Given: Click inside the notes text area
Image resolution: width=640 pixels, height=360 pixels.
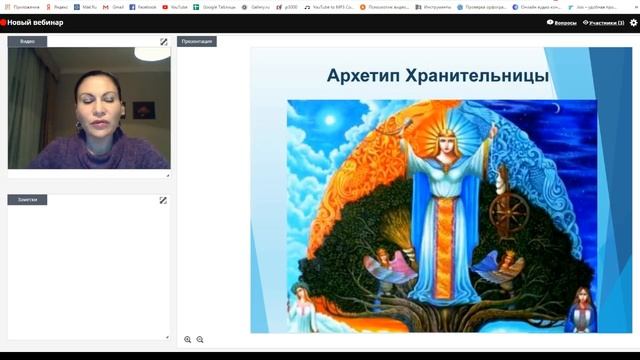Looking at the screenshot, I should tap(89, 271).
